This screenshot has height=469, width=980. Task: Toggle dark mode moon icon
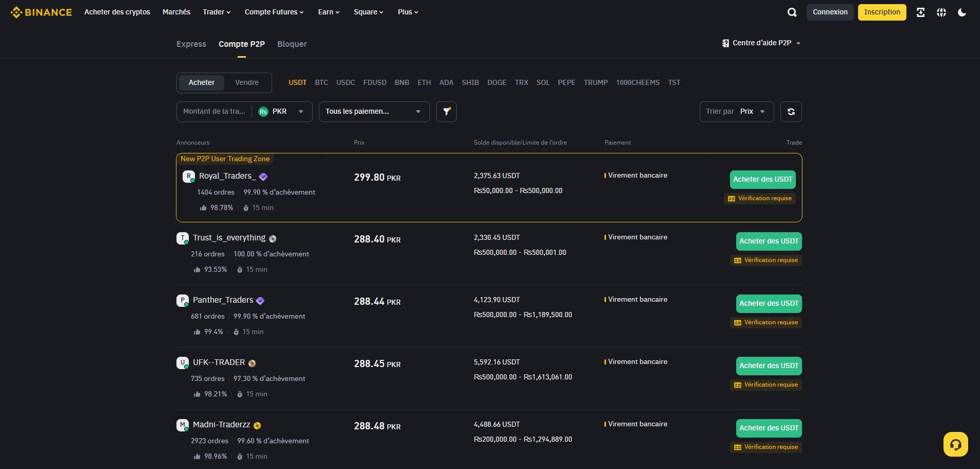pos(962,12)
